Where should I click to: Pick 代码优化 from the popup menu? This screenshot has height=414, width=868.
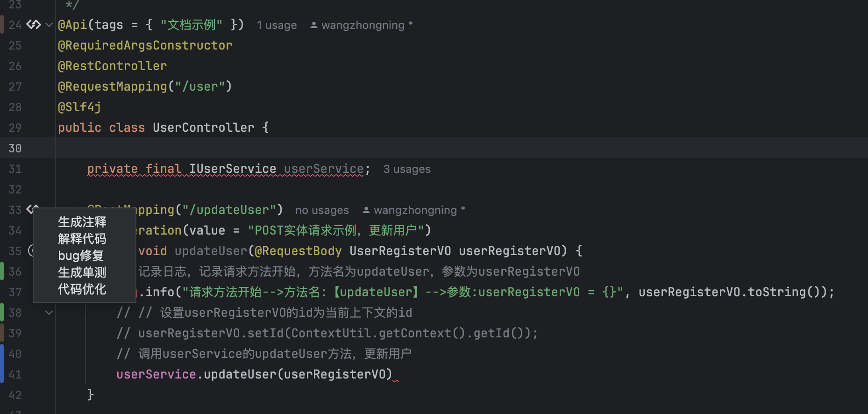pyautogui.click(x=82, y=289)
